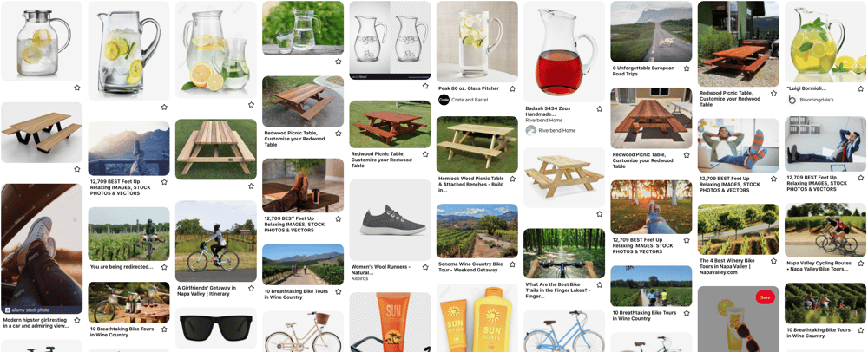Star the Peak 86 oz. Glass Pitcher pin
The width and height of the screenshot is (868, 352).
point(512,88)
